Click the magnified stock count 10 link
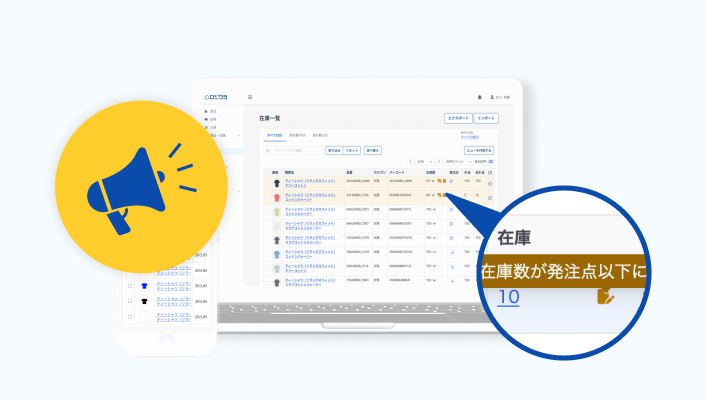 point(508,297)
